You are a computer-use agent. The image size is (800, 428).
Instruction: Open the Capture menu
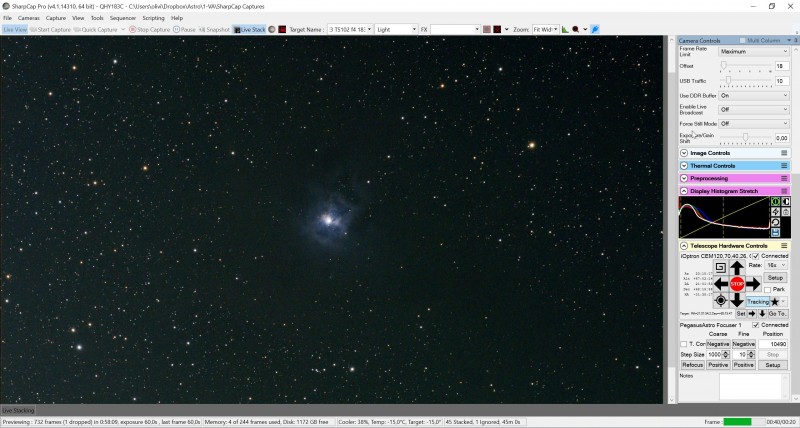pyautogui.click(x=56, y=18)
